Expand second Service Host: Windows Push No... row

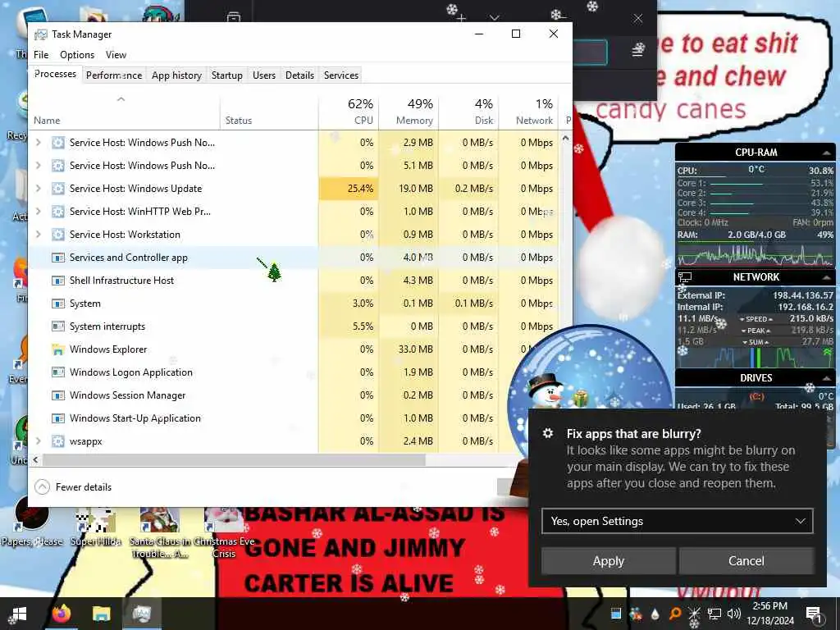coord(38,166)
